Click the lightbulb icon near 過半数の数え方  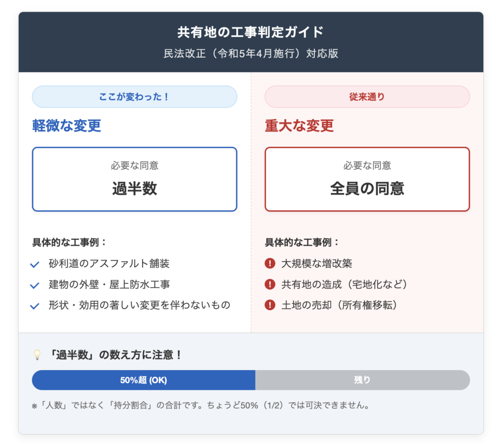tap(37, 354)
